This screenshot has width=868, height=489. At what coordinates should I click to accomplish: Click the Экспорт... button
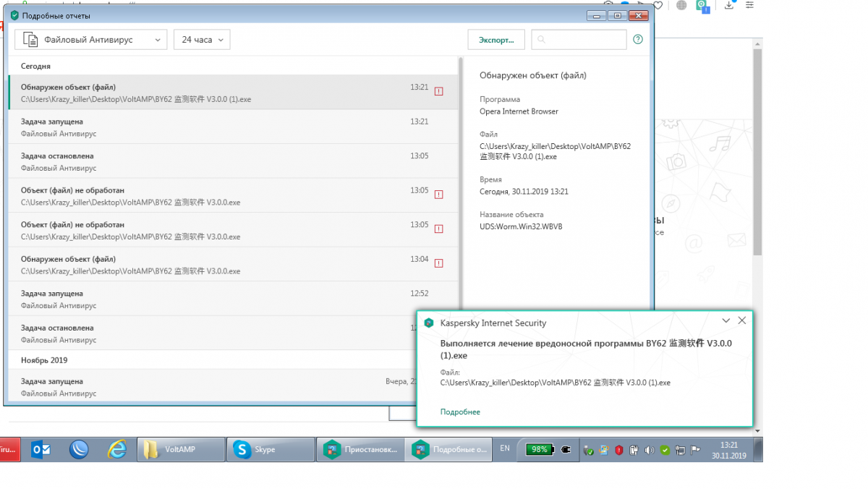coord(496,40)
